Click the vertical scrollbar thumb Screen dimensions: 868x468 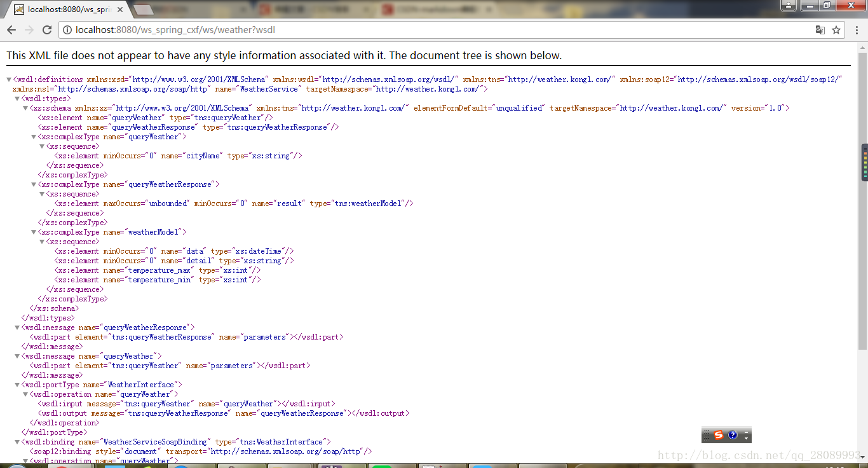pos(862,200)
